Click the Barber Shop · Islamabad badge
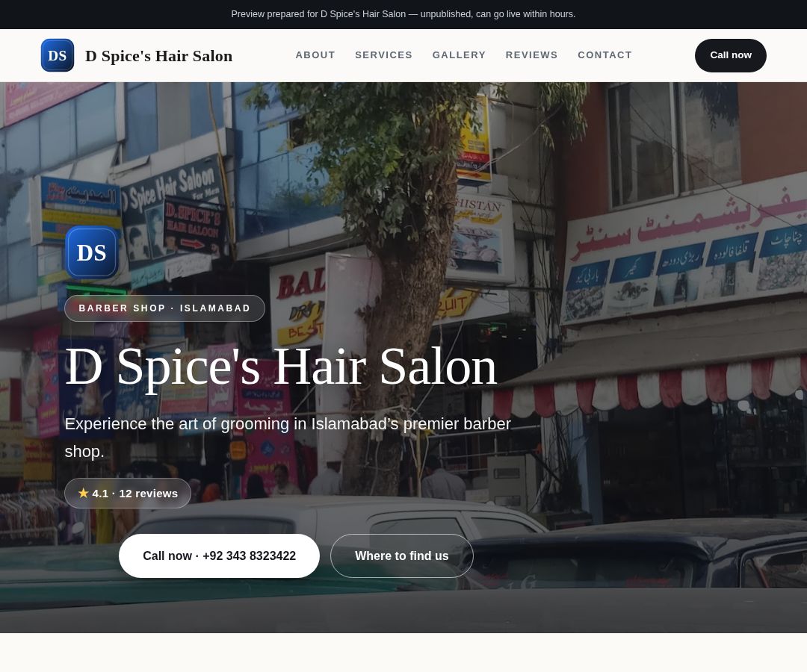This screenshot has height=672, width=807. 164,308
